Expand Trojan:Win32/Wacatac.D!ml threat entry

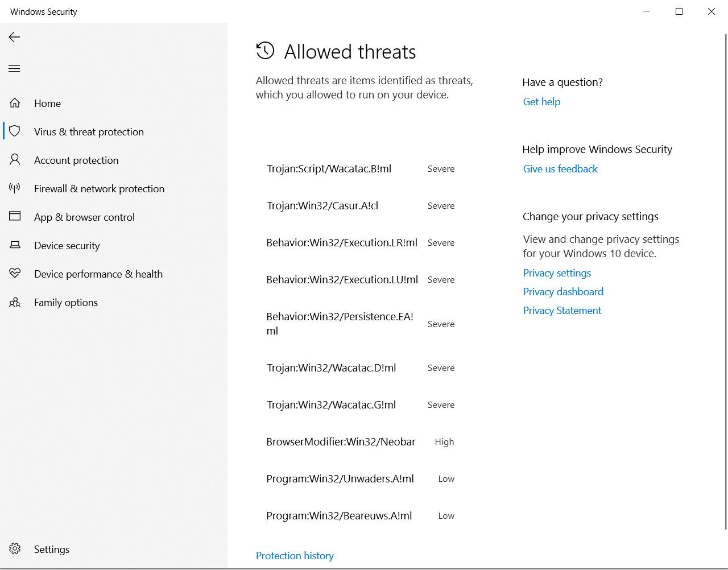[361, 368]
